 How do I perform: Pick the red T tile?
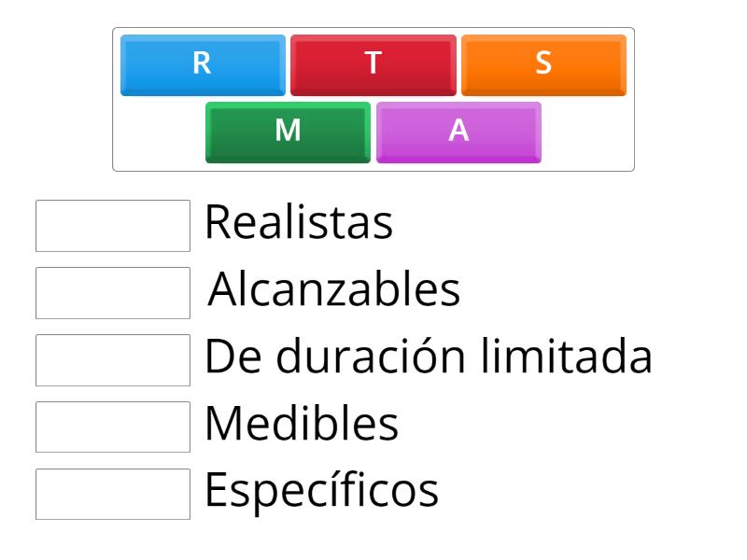[x=373, y=64]
